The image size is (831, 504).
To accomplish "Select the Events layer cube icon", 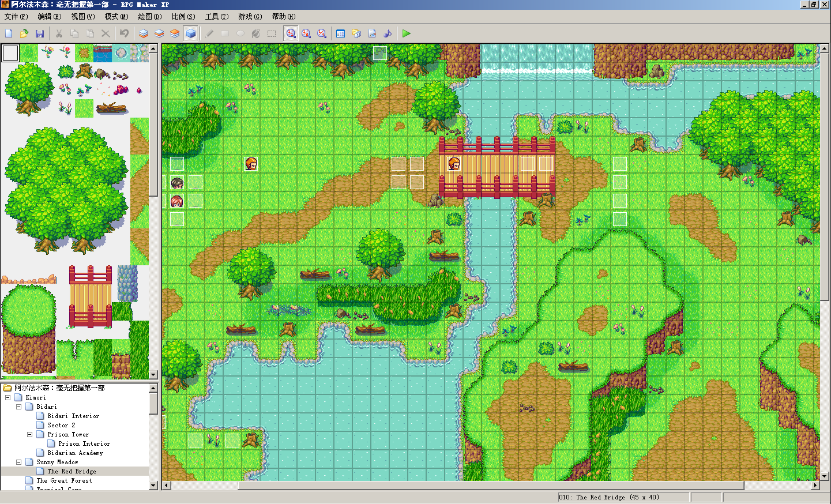I will tap(191, 33).
